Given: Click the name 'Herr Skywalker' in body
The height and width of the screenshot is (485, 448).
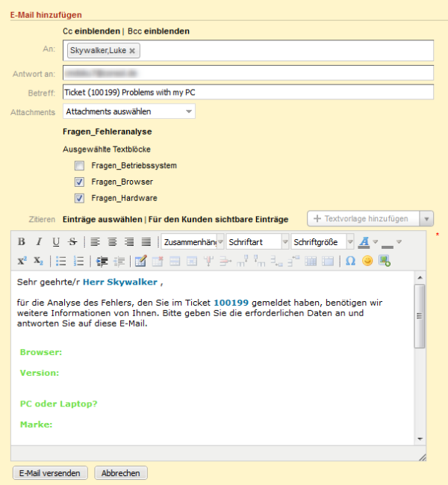Looking at the screenshot, I should click(x=120, y=282).
